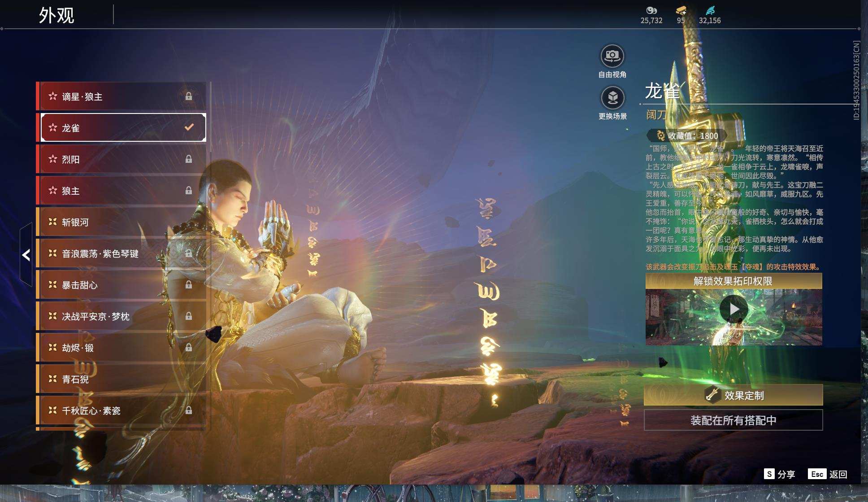Image resolution: width=868 pixels, height=502 pixels.
Task: Click the 外观 appearance title
Action: pyautogui.click(x=56, y=15)
